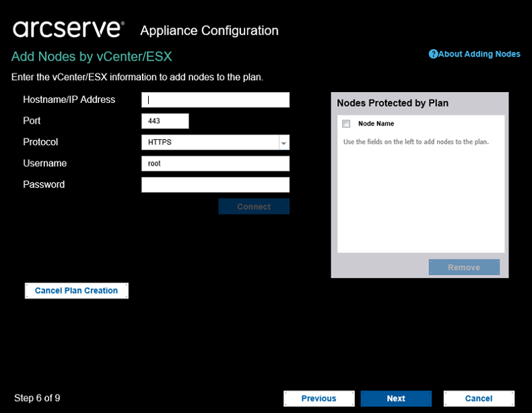Click into the Password field
The height and width of the screenshot is (413, 532).
215,185
